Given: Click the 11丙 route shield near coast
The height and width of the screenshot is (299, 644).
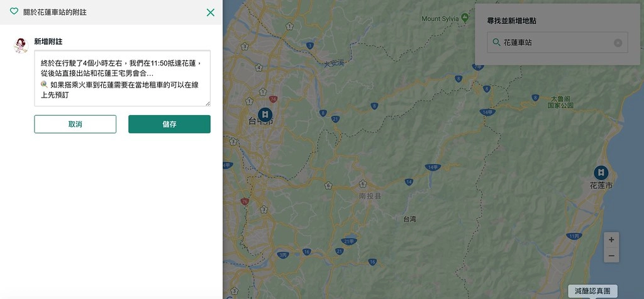Looking at the screenshot, I should [x=574, y=236].
